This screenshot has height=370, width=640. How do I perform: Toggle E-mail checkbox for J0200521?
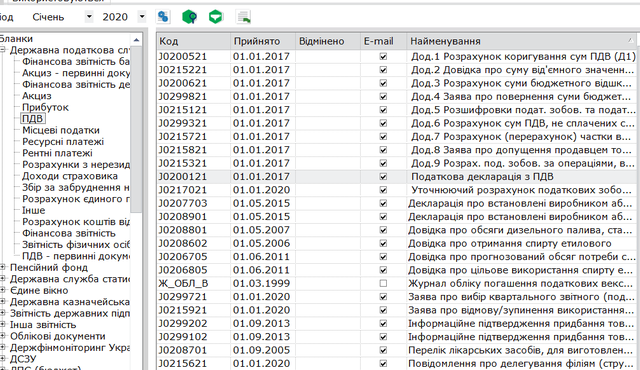point(383,56)
